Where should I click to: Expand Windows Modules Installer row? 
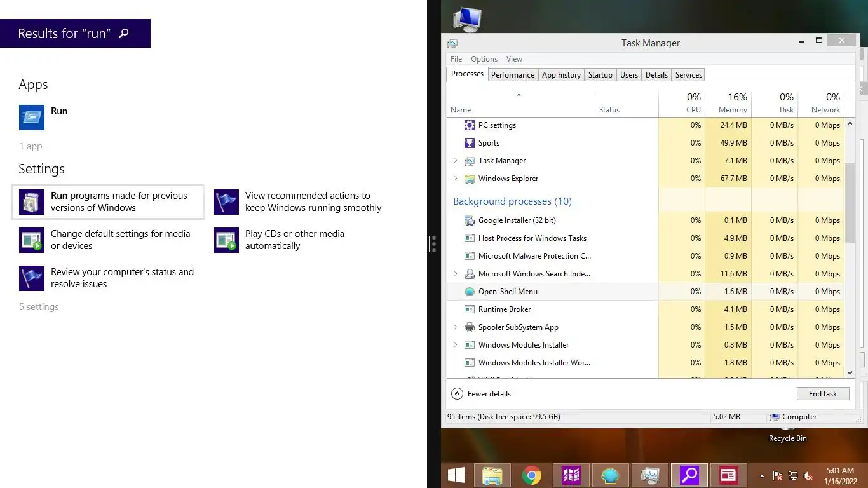[x=455, y=345]
